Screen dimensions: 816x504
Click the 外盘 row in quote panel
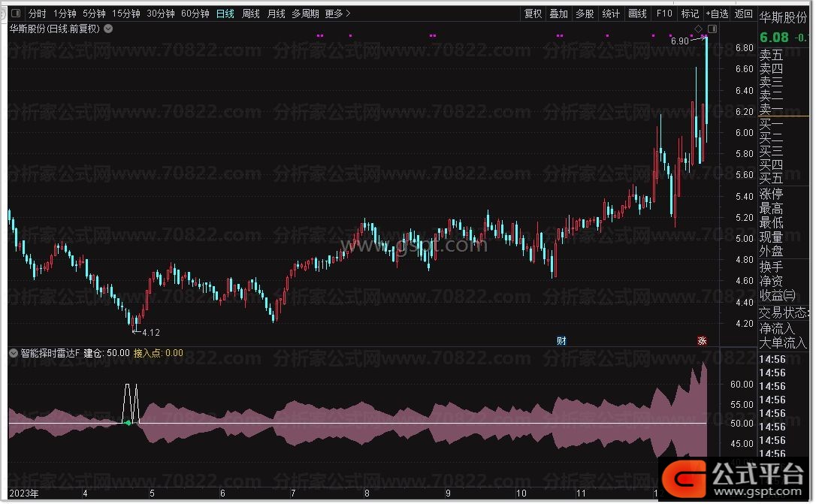pyautogui.click(x=771, y=251)
